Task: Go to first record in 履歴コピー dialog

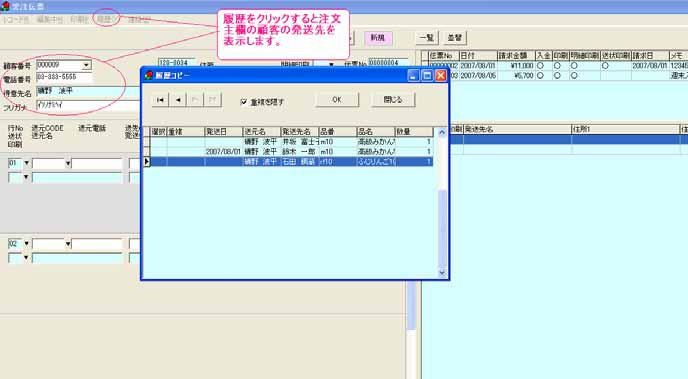Action: 160,100
